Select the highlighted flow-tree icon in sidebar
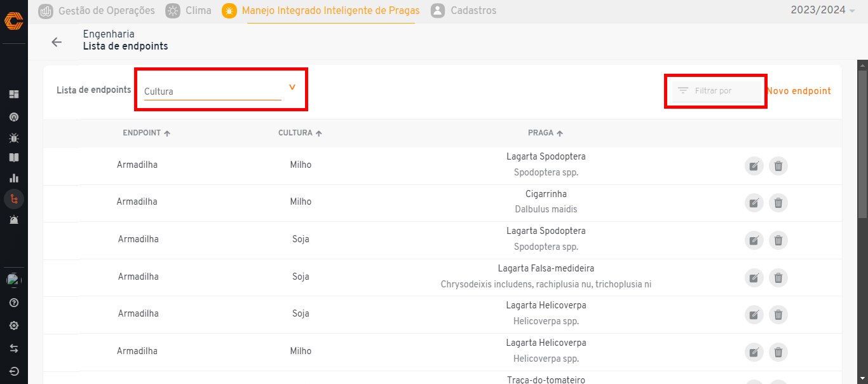868x384 pixels. coord(14,199)
